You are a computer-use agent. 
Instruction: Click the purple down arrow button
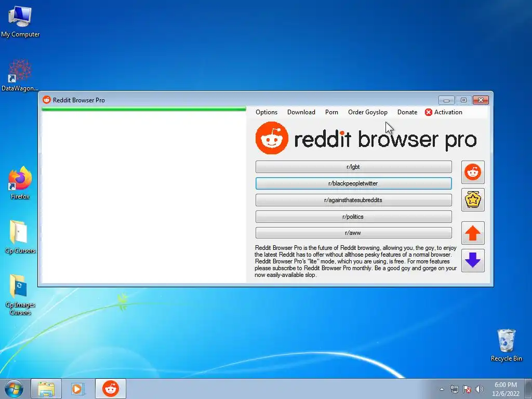[x=473, y=261]
